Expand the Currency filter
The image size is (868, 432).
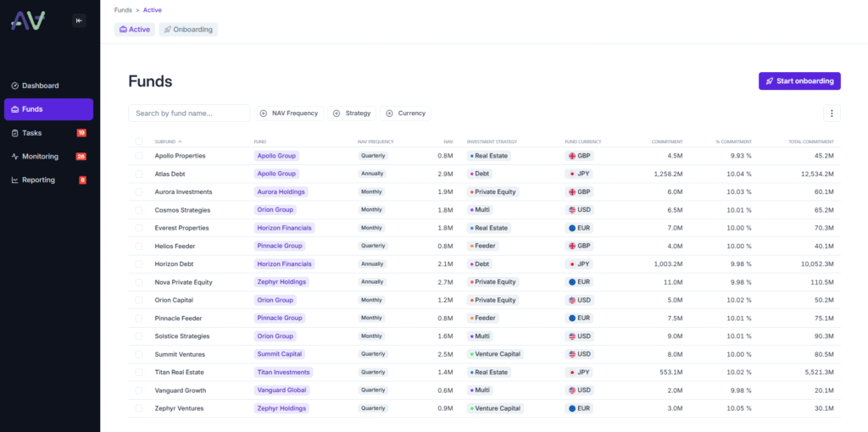point(406,114)
